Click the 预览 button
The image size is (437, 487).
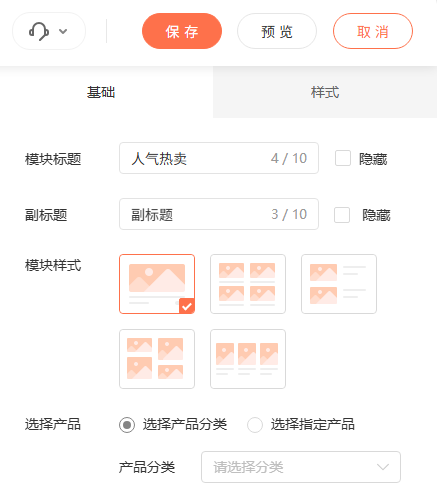[x=277, y=31]
